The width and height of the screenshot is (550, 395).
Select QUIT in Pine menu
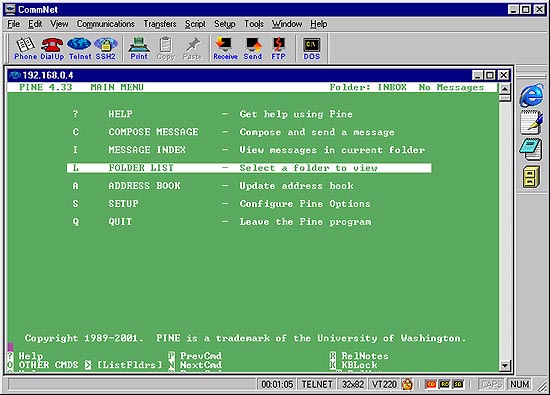222,222
